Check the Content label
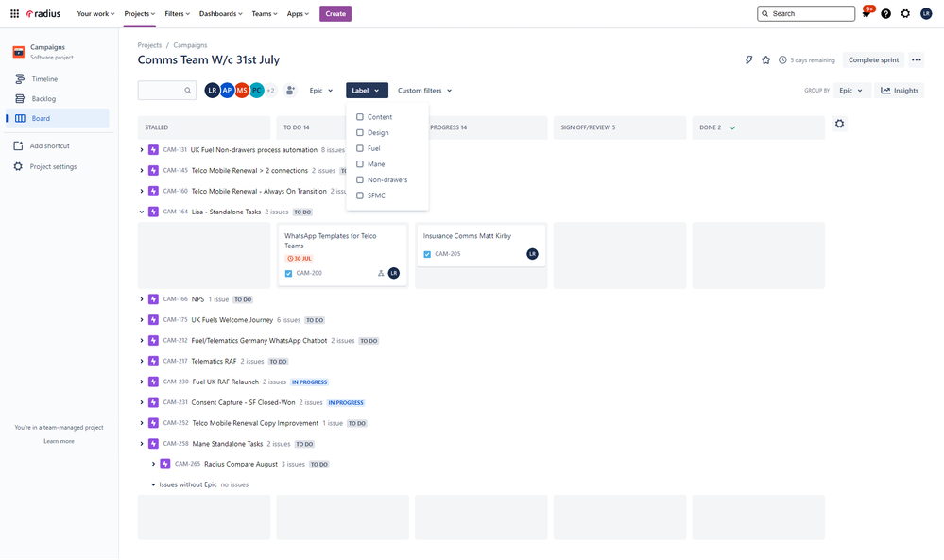The width and height of the screenshot is (944, 560). [359, 117]
